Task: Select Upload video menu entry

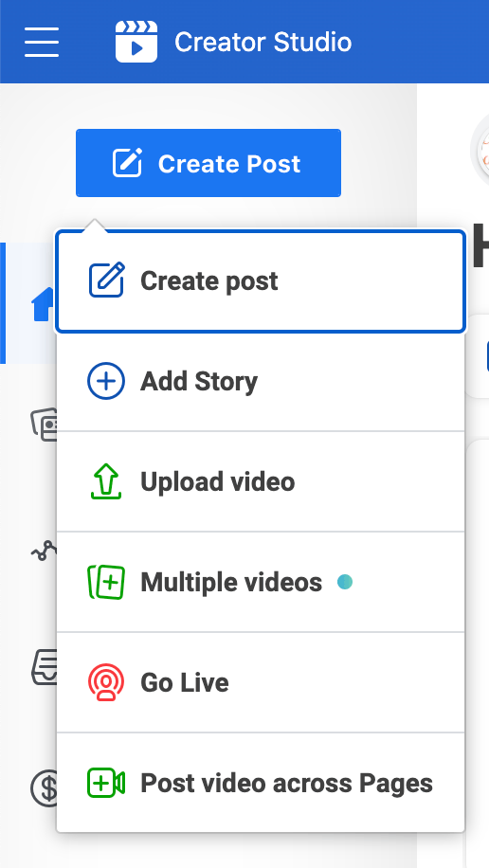Action: click(261, 481)
